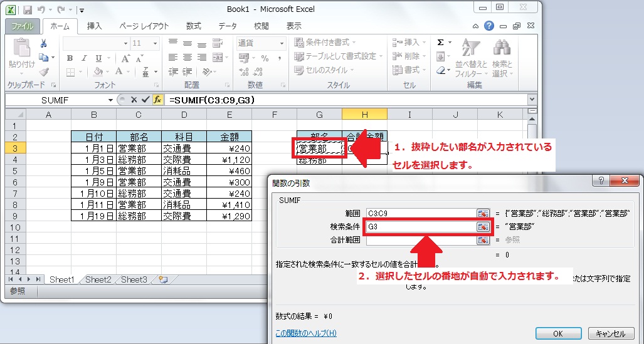Switch to the 挿入 ribbon tab
The width and height of the screenshot is (644, 344).
click(95, 26)
